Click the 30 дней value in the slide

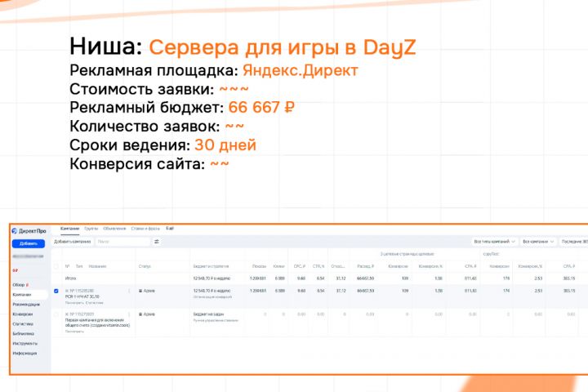(x=225, y=145)
